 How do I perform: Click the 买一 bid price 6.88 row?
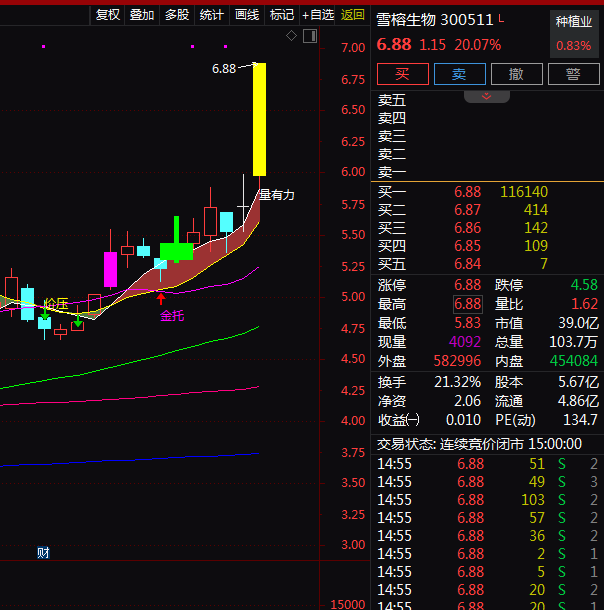[468, 192]
